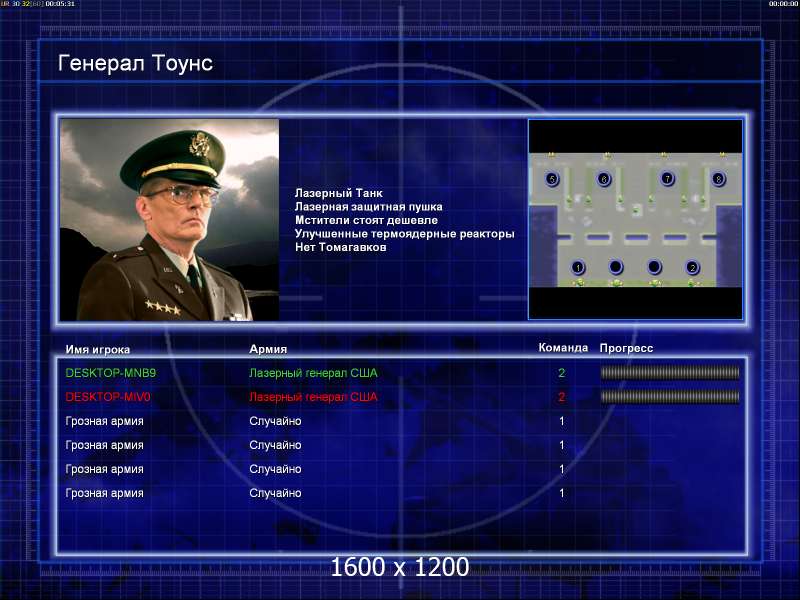
Task: Click team number in DESKTOP-MIV0 row
Action: click(562, 397)
